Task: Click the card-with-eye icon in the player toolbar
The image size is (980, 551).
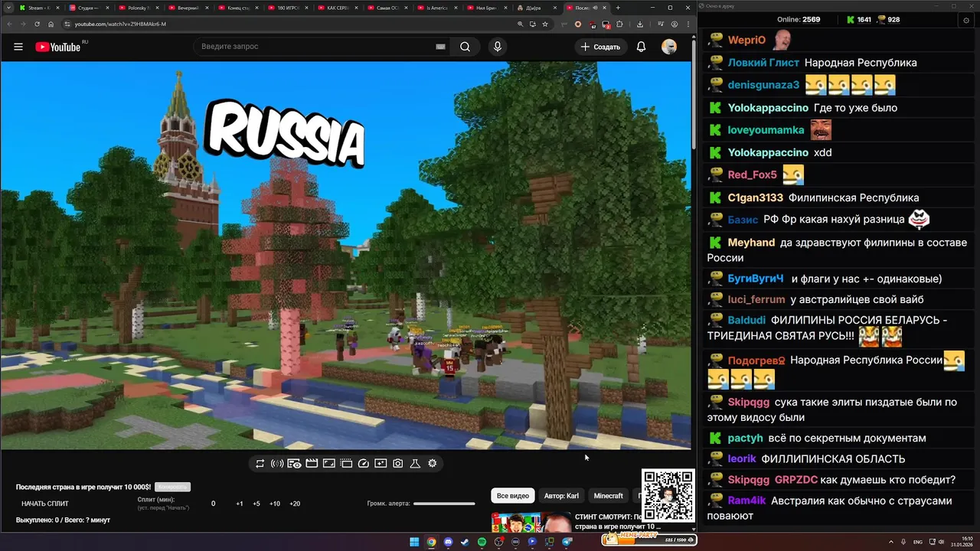Action: point(294,463)
